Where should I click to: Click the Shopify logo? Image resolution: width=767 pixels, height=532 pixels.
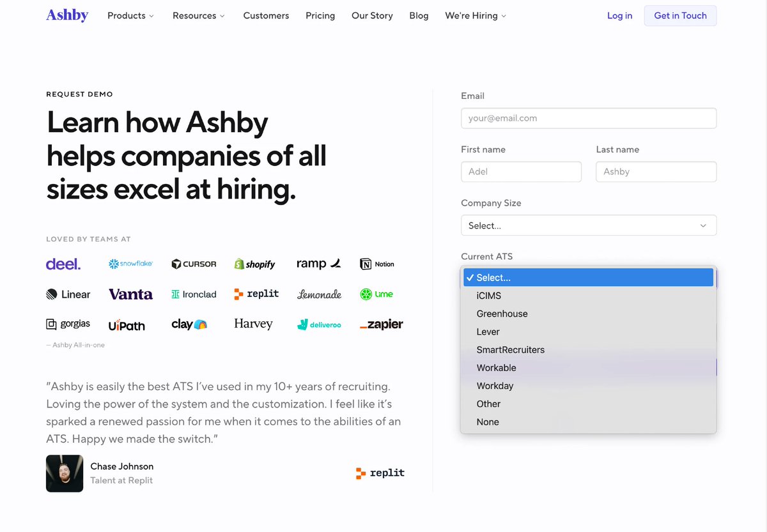pyautogui.click(x=254, y=264)
